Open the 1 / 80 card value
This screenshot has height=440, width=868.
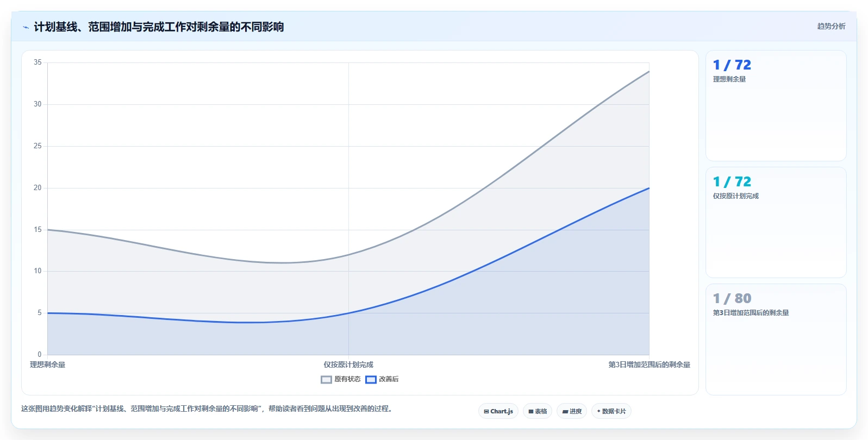coord(732,299)
